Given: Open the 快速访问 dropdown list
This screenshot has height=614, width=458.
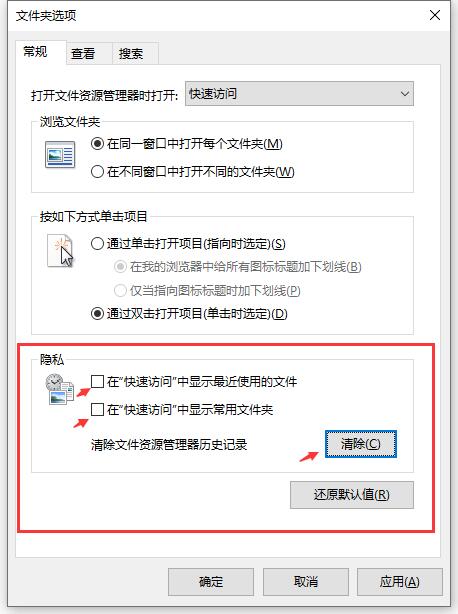Looking at the screenshot, I should point(299,94).
